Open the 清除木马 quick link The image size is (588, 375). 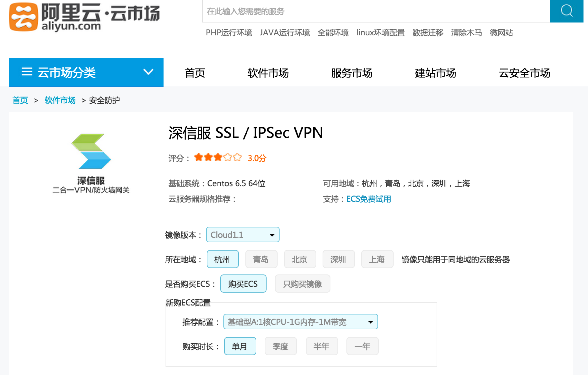466,33
